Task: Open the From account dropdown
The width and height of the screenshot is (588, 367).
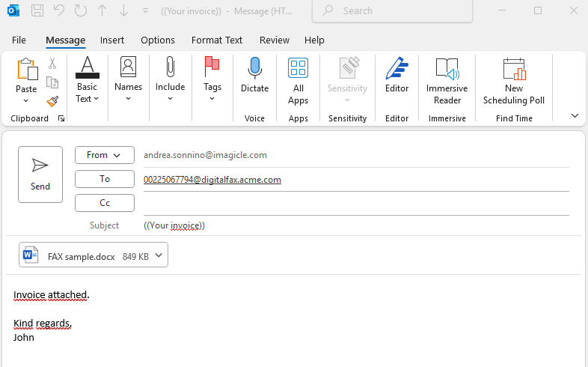Action: coord(105,155)
